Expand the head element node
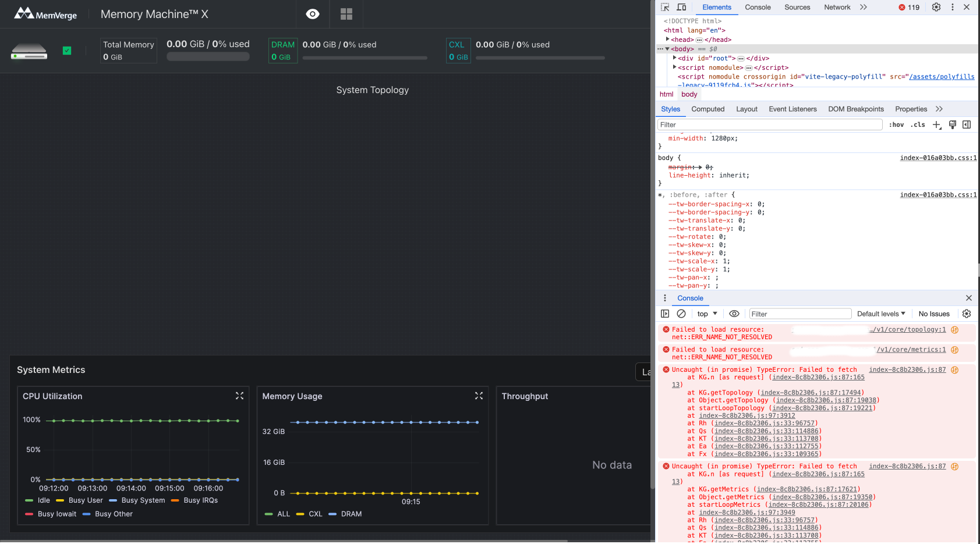Screen dimensions: 980x544 click(668, 39)
